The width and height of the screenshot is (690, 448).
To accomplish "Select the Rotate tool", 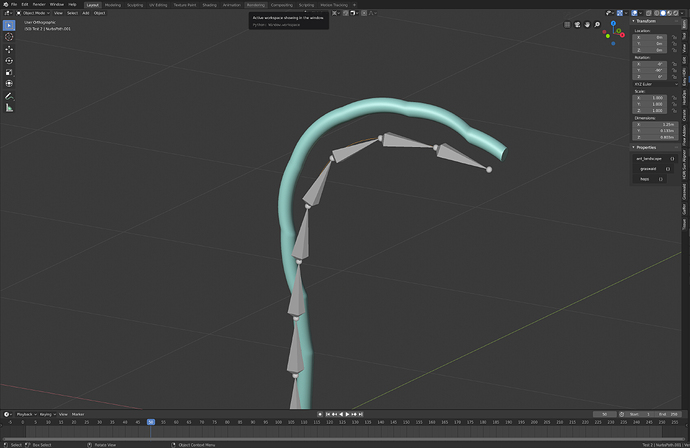I will pos(9,61).
